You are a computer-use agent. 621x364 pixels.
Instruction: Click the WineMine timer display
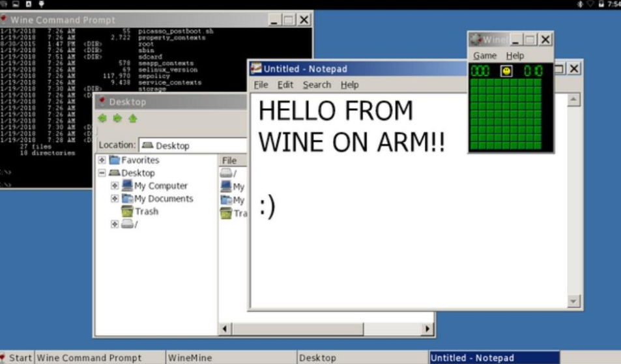533,71
